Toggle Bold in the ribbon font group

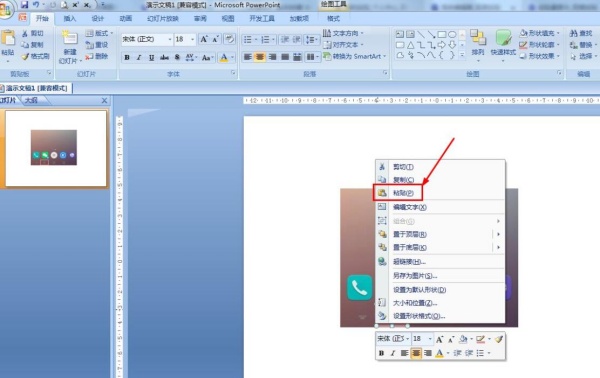click(127, 57)
